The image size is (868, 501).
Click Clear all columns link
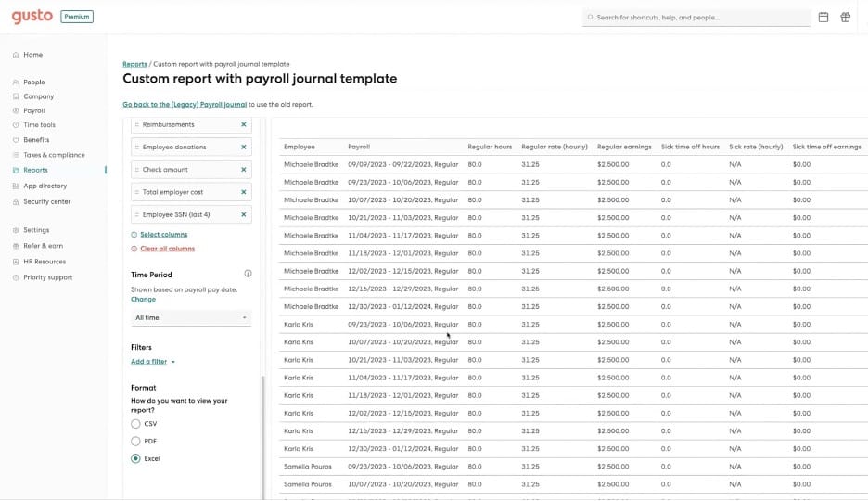167,249
